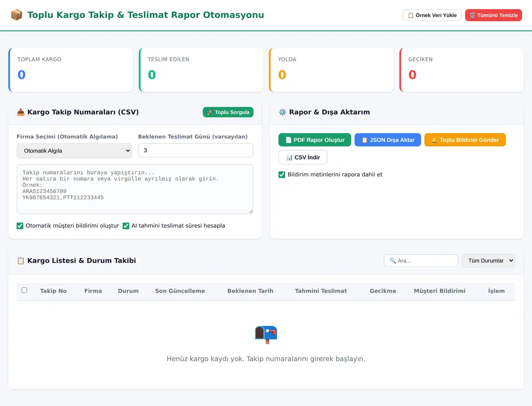Image resolution: width=532 pixels, height=406 pixels.
Task: Open the Otomatik Algıla firma dropdown
Action: (x=74, y=151)
